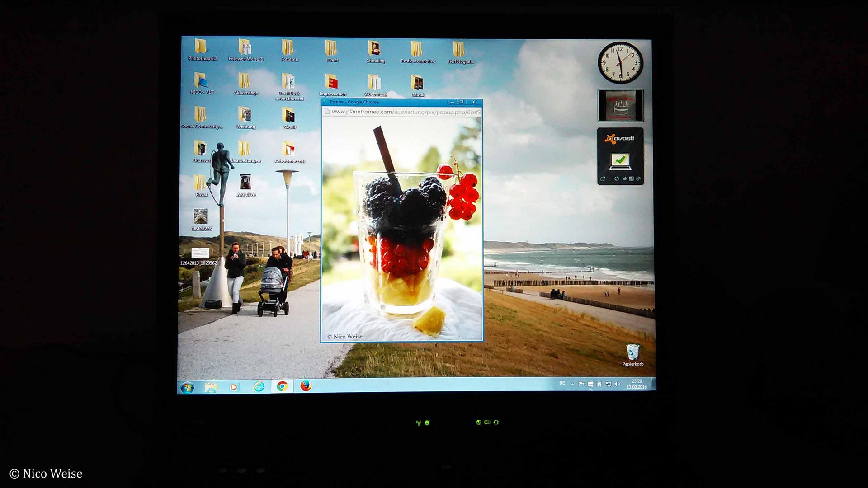Launch Windows Media Player from taskbar
This screenshot has height=488, width=868.
[x=234, y=387]
